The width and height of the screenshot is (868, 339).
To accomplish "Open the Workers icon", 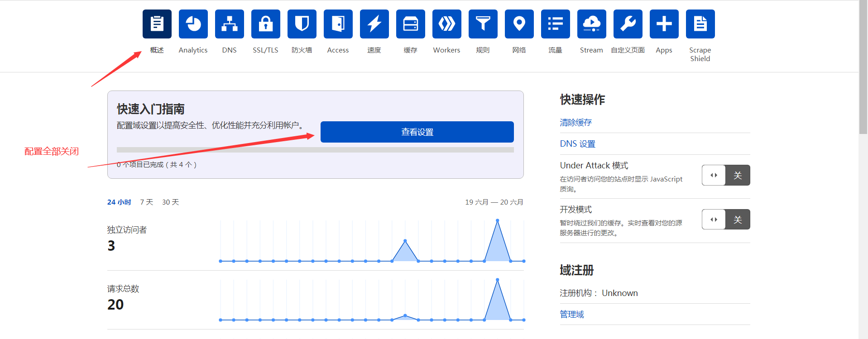I will pyautogui.click(x=447, y=24).
